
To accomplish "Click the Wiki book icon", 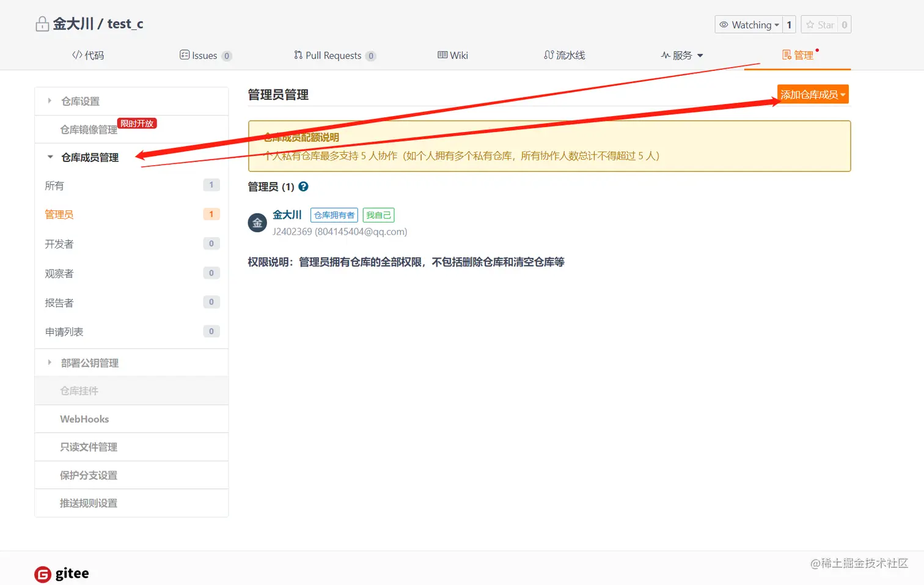I will click(x=442, y=55).
